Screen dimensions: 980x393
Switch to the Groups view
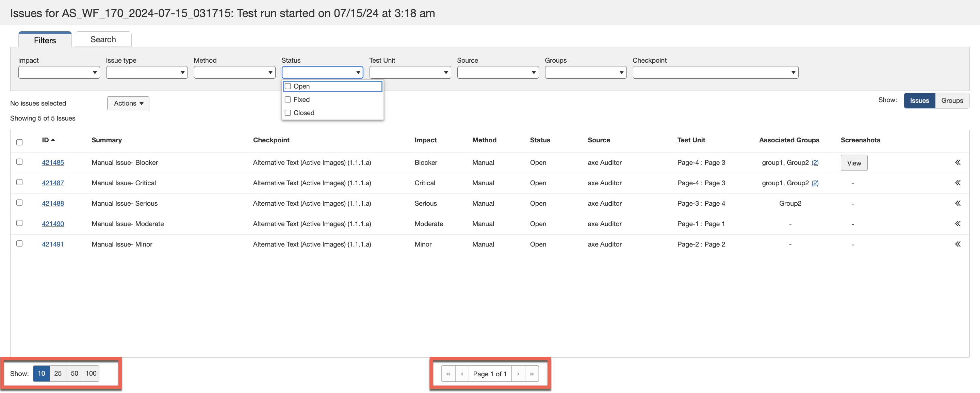[x=952, y=100]
